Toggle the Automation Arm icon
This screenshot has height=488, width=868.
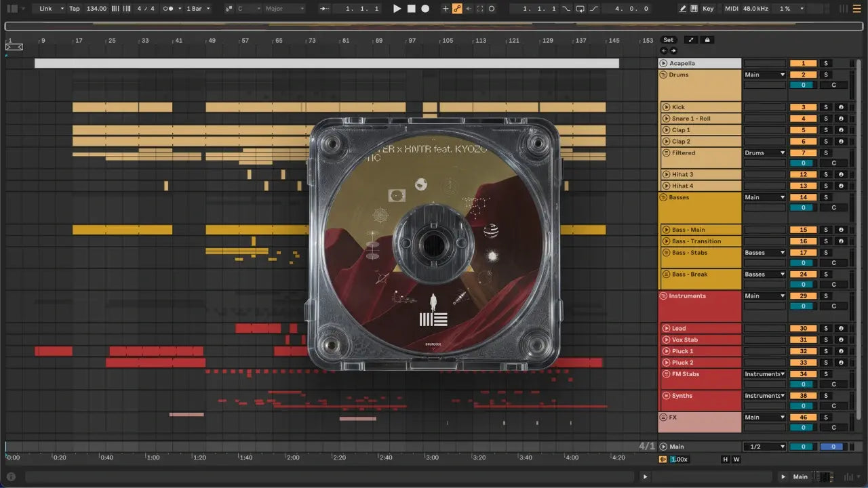click(x=457, y=9)
